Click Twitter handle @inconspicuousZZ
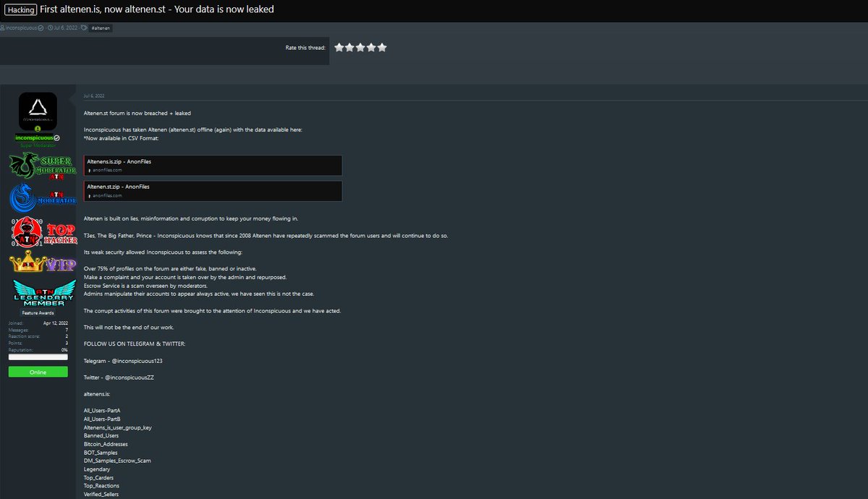The width and height of the screenshot is (868, 499). click(x=129, y=378)
